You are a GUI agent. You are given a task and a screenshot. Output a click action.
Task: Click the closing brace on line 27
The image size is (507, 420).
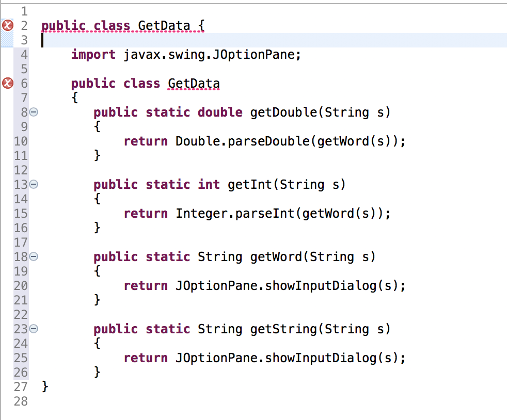point(44,386)
